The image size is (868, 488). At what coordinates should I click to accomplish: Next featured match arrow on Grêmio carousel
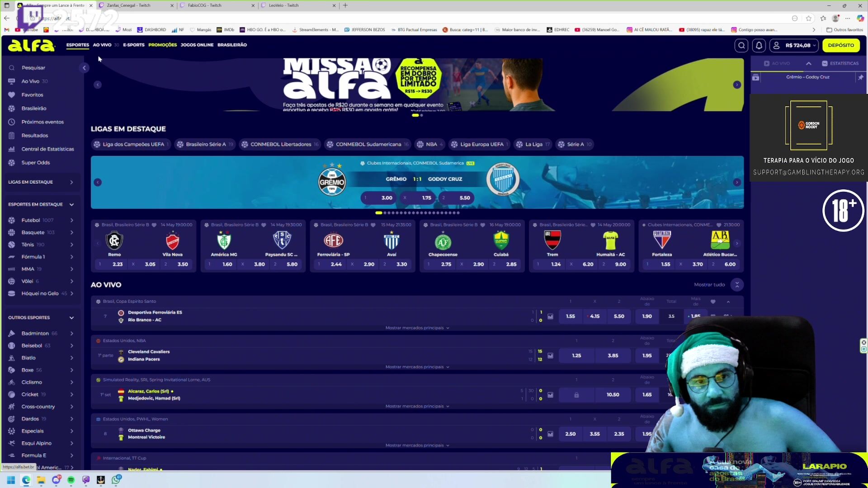pos(737,182)
